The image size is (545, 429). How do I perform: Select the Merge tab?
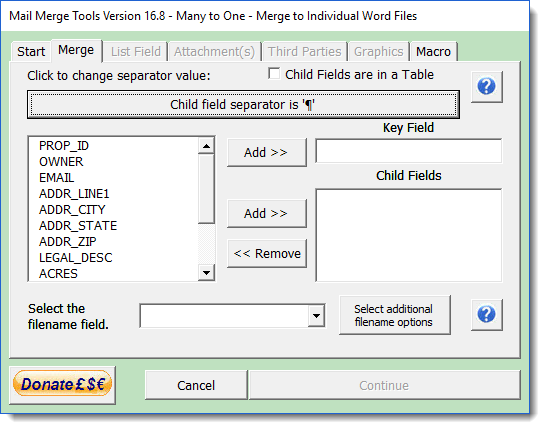76,50
